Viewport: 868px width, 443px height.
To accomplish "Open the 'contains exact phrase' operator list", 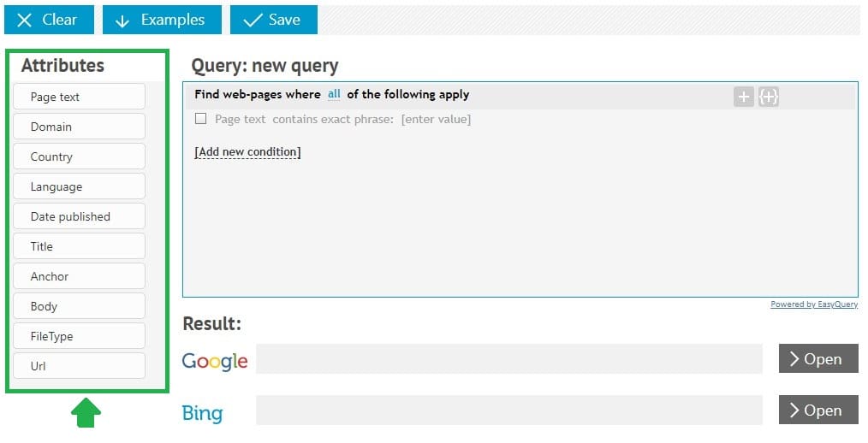I will pos(333,119).
